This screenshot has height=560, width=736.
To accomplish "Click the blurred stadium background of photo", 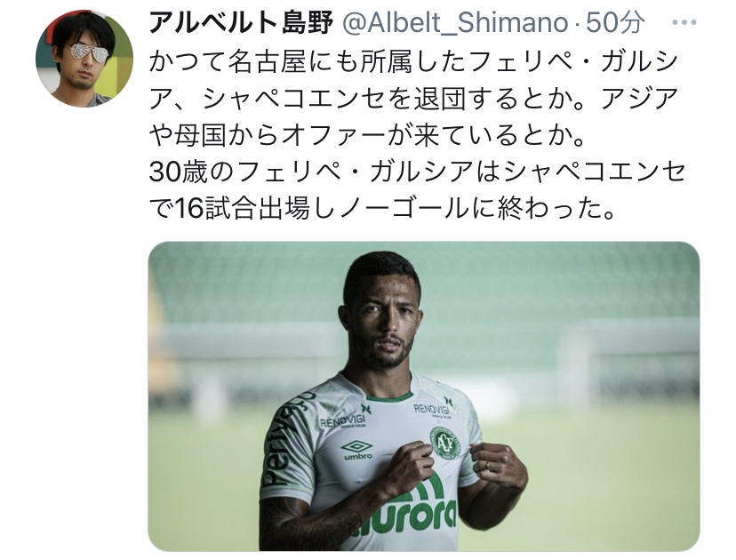I will click(587, 329).
